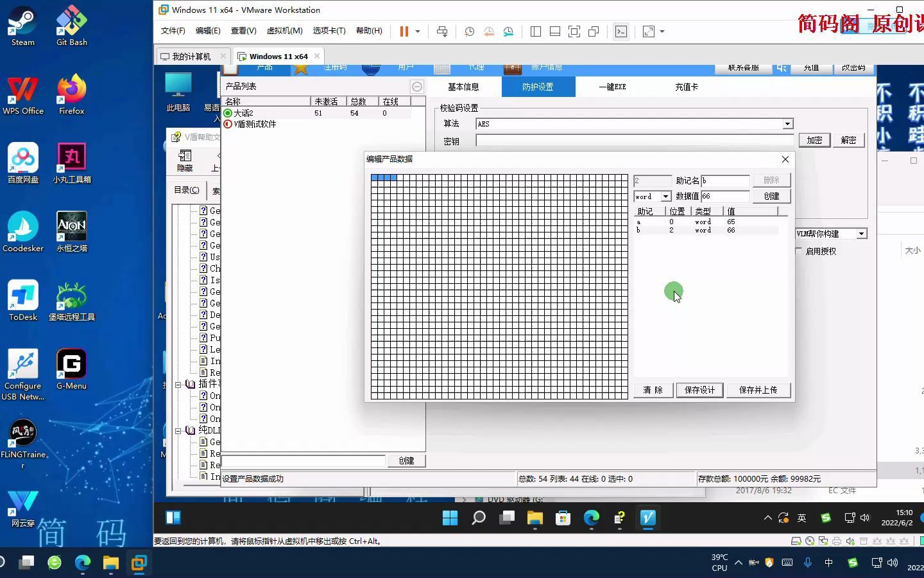Click the 数据值 input field
The width and height of the screenshot is (924, 578).
click(725, 196)
